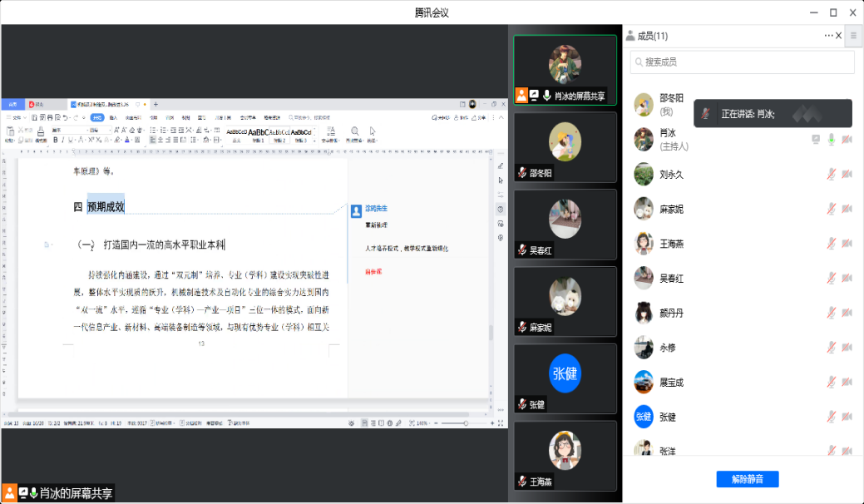Click the paste clipboard icon in WPS

pyautogui.click(x=10, y=132)
